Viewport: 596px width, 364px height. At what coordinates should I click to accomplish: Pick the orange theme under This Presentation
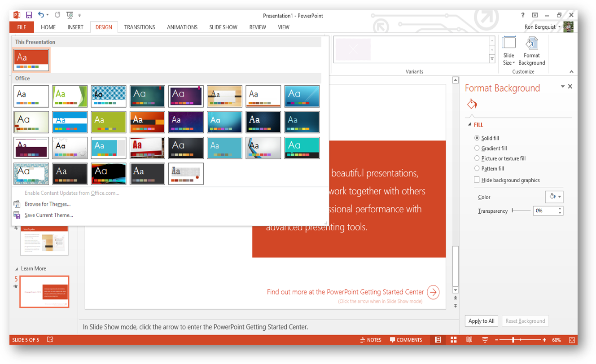(x=31, y=60)
